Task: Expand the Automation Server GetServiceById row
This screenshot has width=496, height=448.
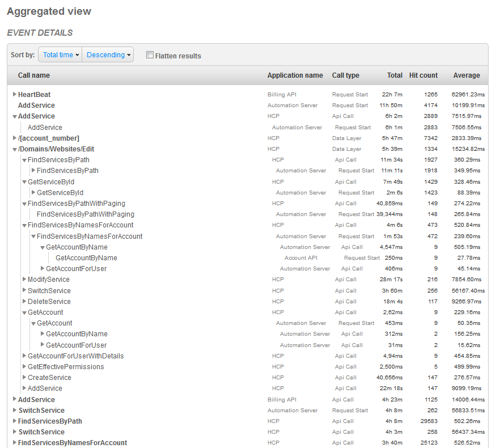Action: tap(33, 192)
